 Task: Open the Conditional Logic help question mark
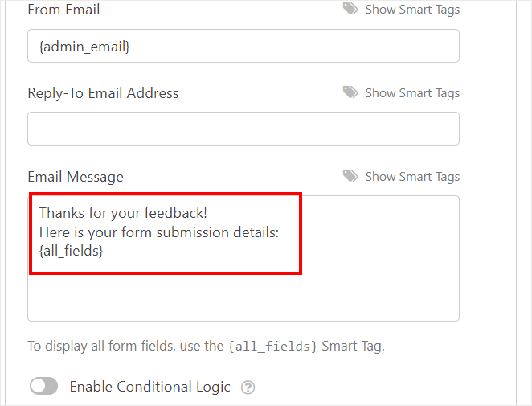pos(248,388)
